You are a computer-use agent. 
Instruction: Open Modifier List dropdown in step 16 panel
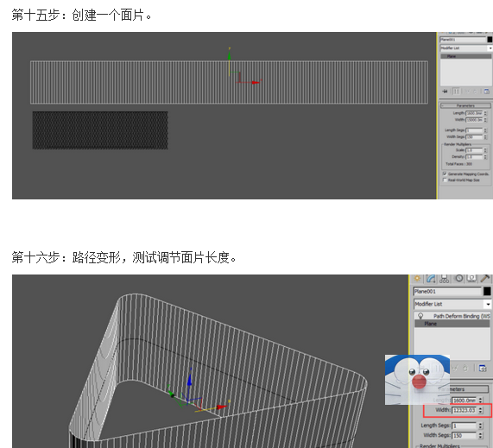point(488,305)
